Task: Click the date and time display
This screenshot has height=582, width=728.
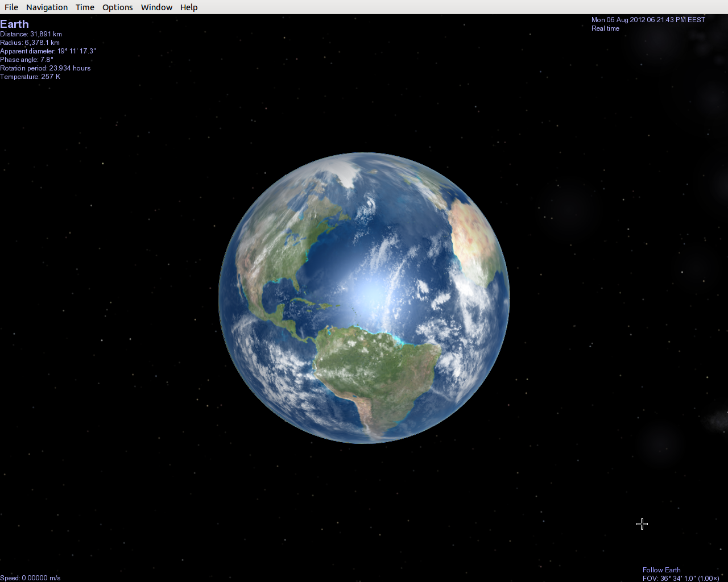Action: point(648,19)
